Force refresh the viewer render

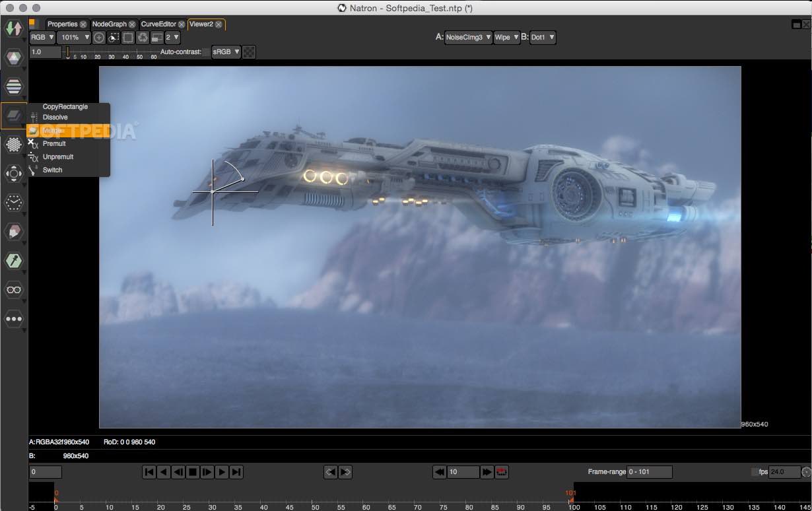click(x=143, y=38)
